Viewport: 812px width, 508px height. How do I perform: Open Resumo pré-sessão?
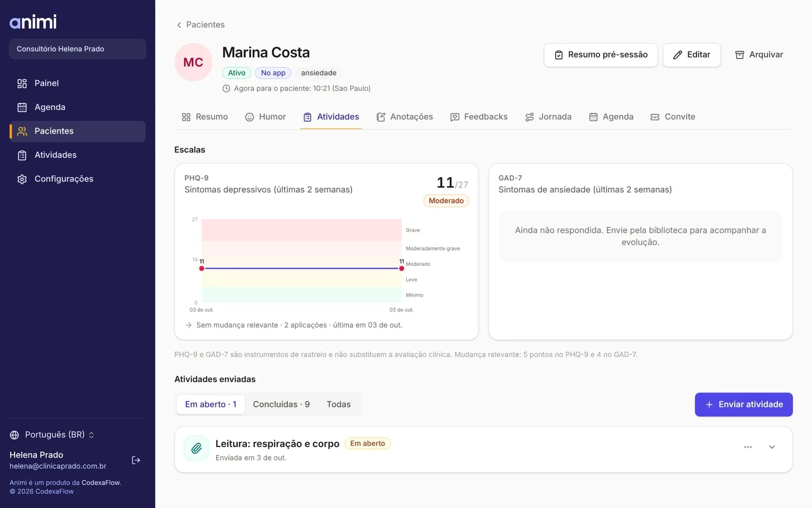[x=601, y=55]
